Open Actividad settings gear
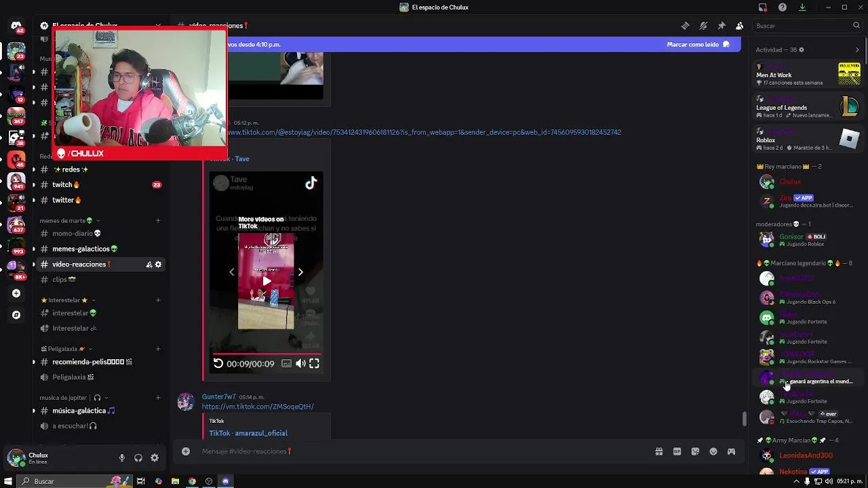868x488 pixels. tap(802, 50)
